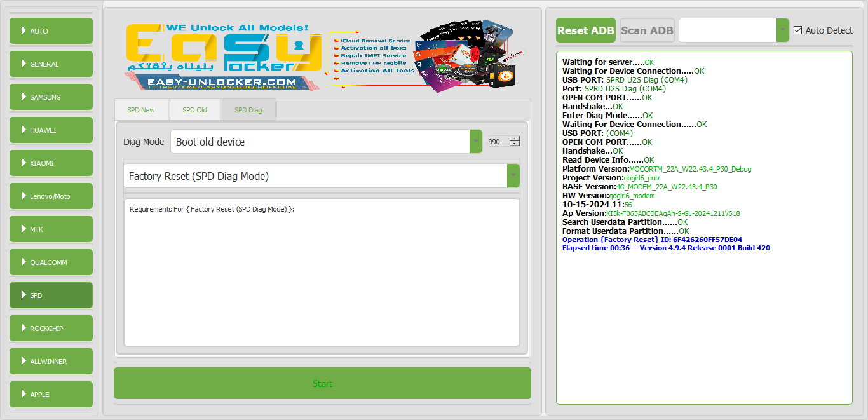Click the "Ap Version" log line
The height and width of the screenshot is (420, 868).
pyautogui.click(x=651, y=213)
